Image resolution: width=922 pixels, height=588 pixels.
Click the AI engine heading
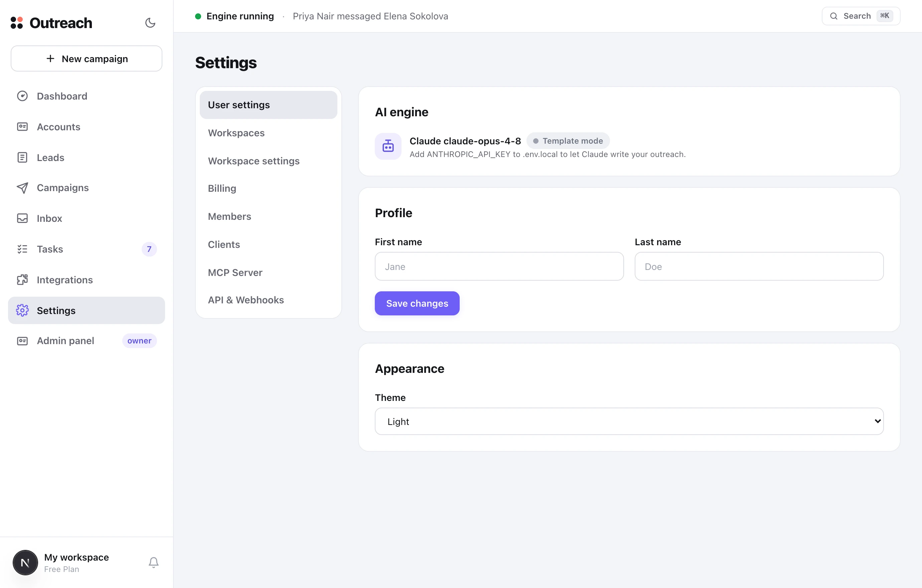(402, 112)
